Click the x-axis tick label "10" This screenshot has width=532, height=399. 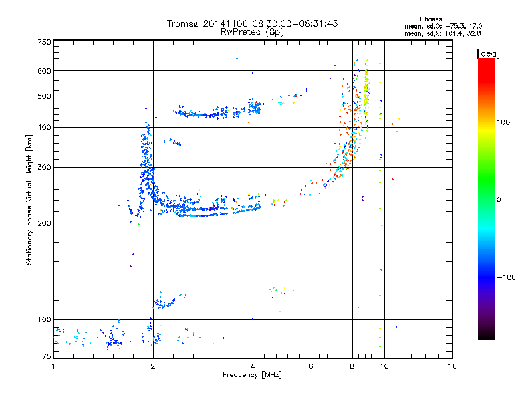pyautogui.click(x=384, y=366)
